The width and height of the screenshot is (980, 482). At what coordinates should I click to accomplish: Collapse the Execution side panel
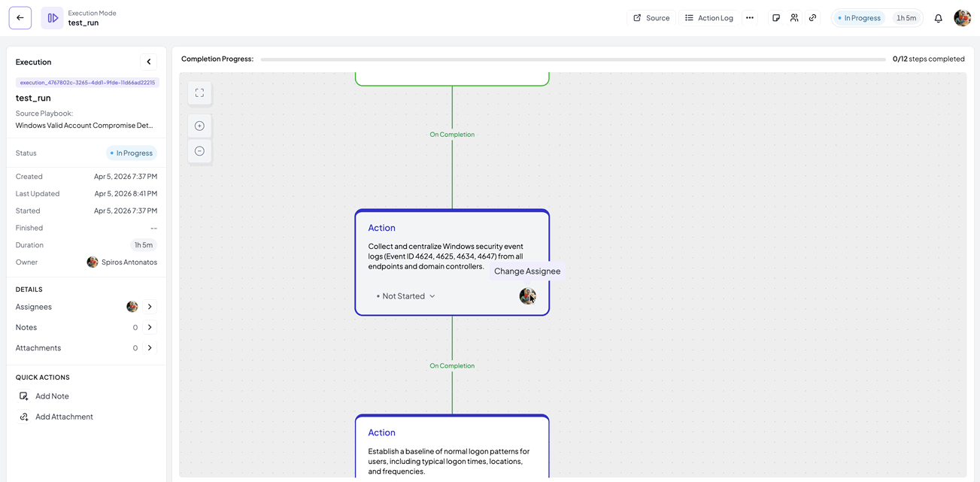148,61
